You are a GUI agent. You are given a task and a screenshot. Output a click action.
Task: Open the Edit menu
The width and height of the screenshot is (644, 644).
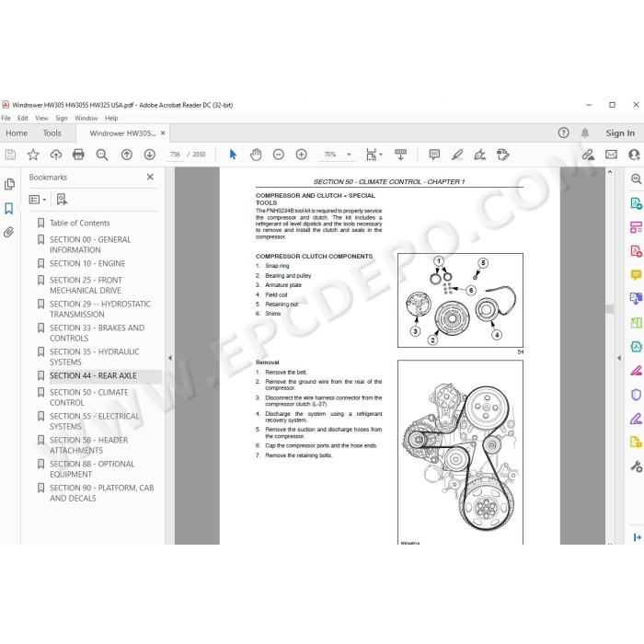click(23, 119)
